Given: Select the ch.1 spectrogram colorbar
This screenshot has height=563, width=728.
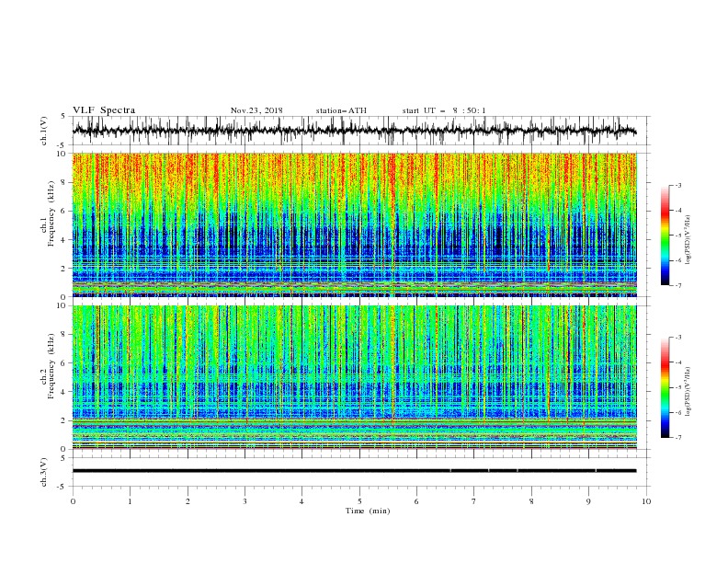Looking at the screenshot, I should pyautogui.click(x=665, y=236).
